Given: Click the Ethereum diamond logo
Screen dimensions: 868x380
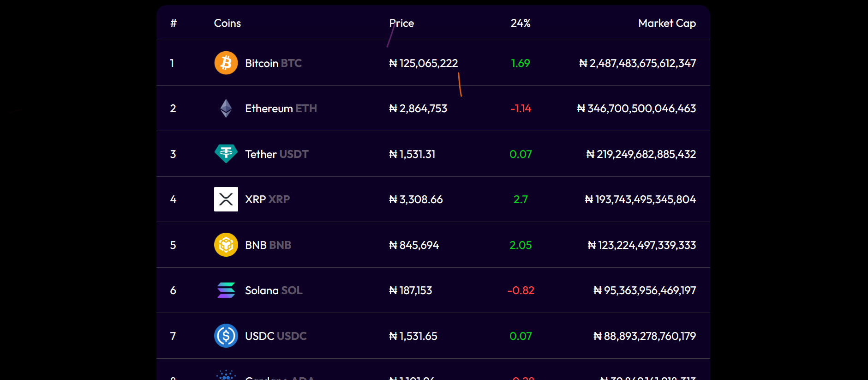Looking at the screenshot, I should point(226,109).
